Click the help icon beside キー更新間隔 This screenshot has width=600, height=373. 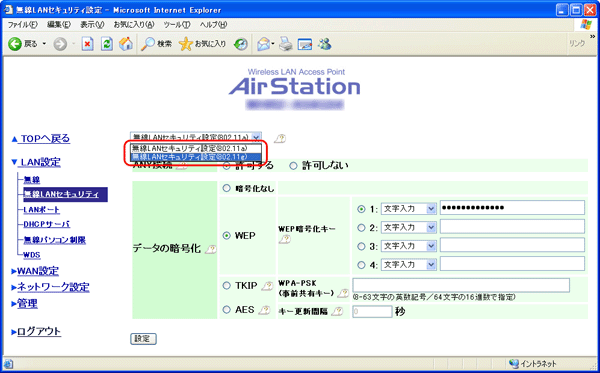tap(337, 311)
